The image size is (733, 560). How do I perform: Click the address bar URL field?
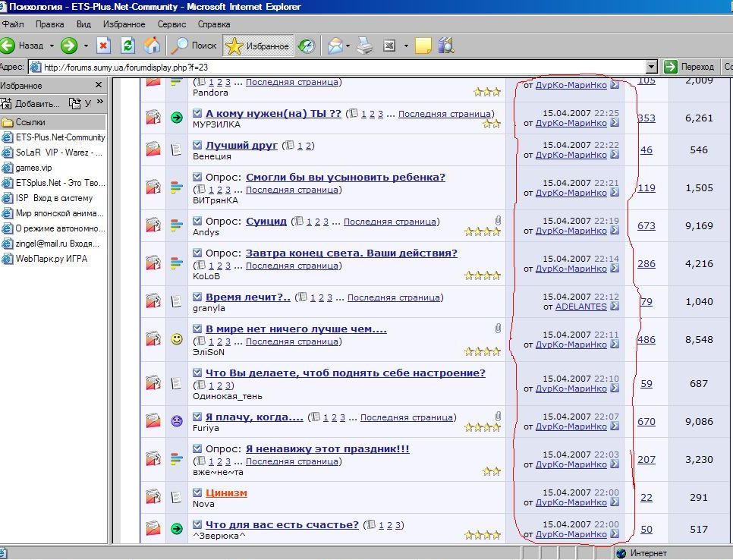tap(337, 67)
